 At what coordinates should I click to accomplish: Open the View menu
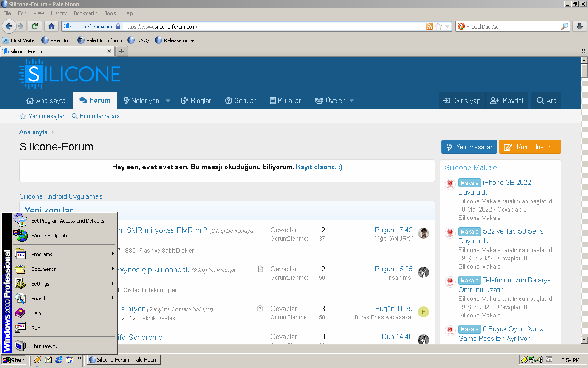39,13
